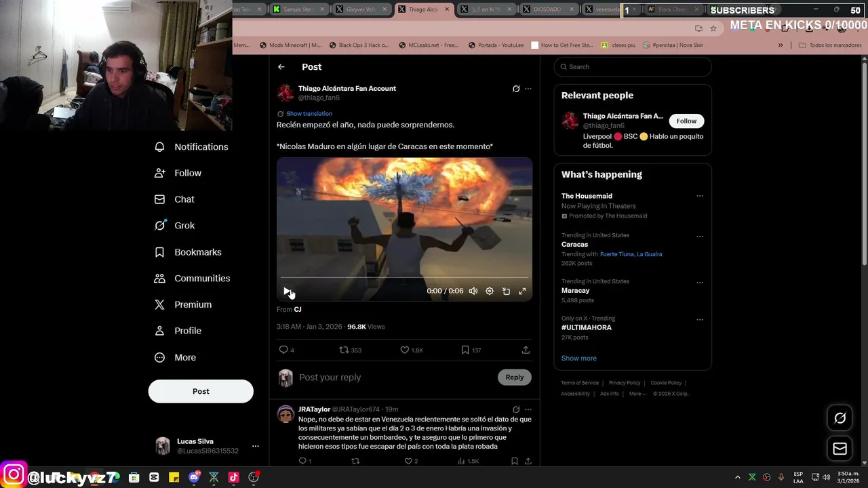
Task: Open floating Grok button at bottom right
Action: 840,418
